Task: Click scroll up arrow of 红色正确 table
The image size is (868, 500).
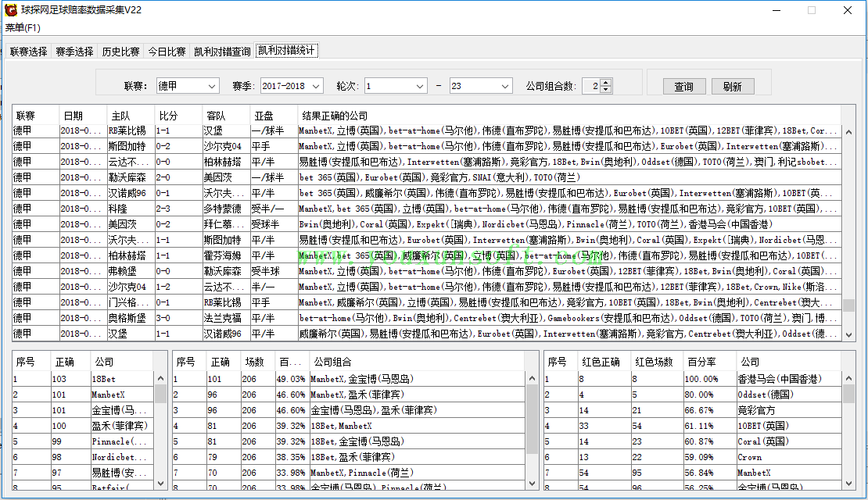Action: pyautogui.click(x=848, y=378)
